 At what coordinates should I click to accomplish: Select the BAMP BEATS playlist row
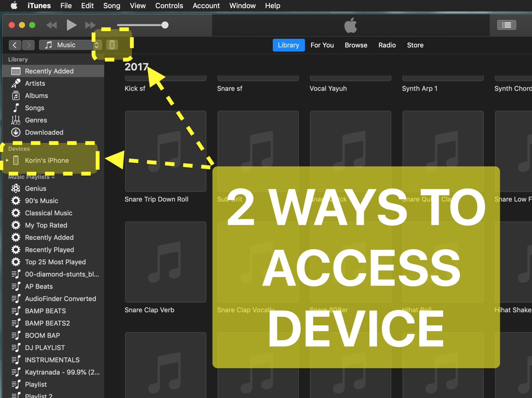pos(53,311)
